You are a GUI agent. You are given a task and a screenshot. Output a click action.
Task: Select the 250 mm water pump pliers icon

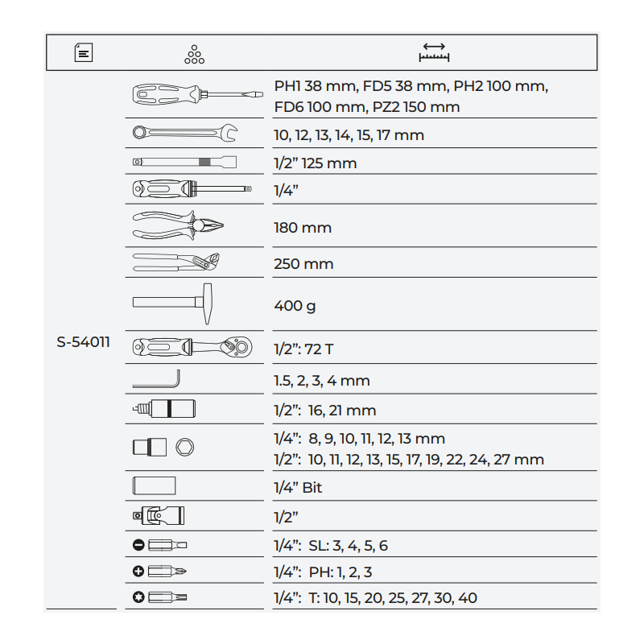coord(175,263)
